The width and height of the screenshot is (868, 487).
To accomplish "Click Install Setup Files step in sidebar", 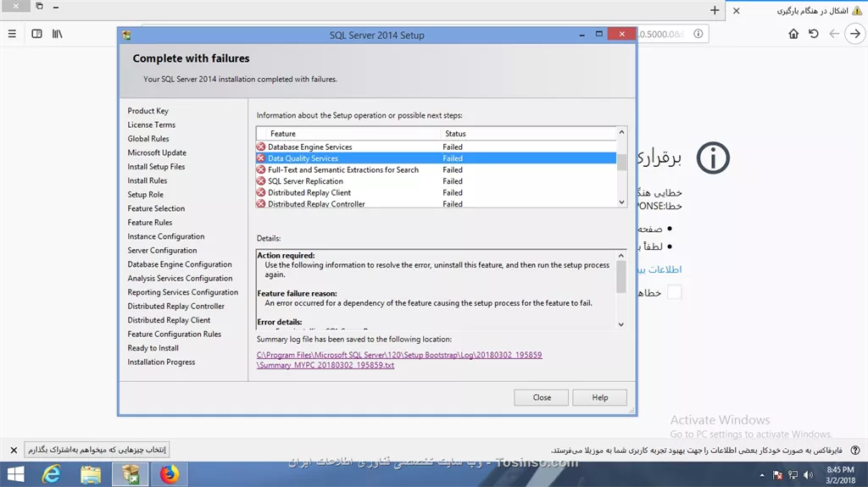I will coord(156,167).
